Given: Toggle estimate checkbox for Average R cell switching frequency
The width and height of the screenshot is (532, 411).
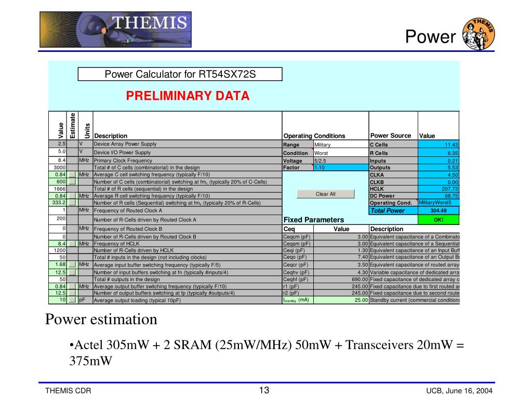Looking at the screenshot, I should click(72, 196).
